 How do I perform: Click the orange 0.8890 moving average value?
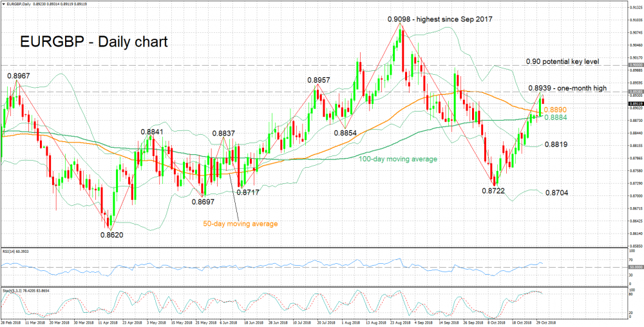click(556, 110)
